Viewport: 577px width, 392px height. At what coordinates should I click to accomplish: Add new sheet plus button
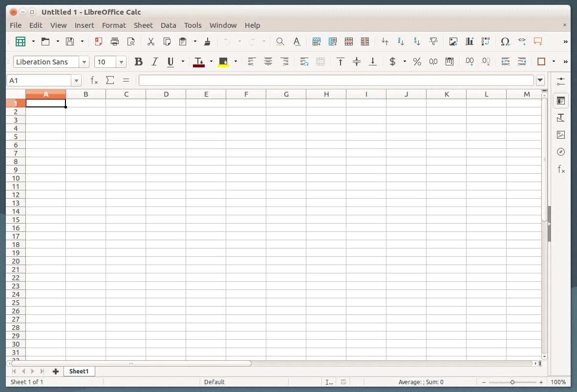click(x=56, y=371)
